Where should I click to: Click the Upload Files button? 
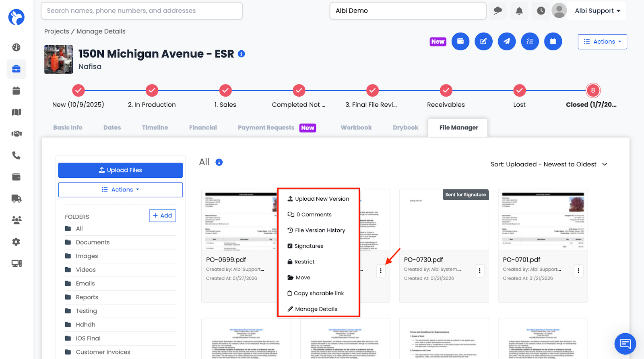120,170
